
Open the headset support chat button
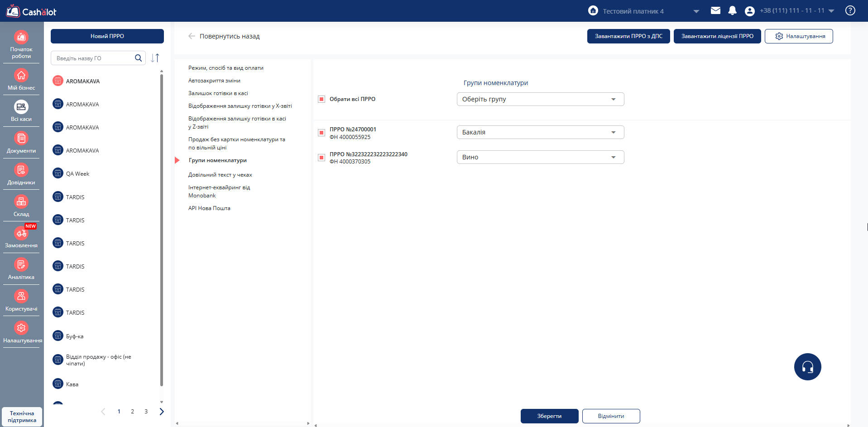(807, 367)
